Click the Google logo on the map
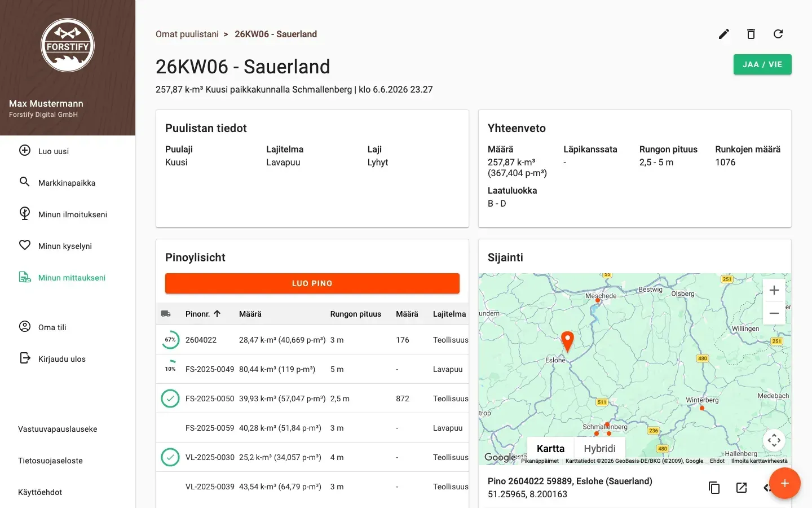812x508 pixels. [500, 457]
